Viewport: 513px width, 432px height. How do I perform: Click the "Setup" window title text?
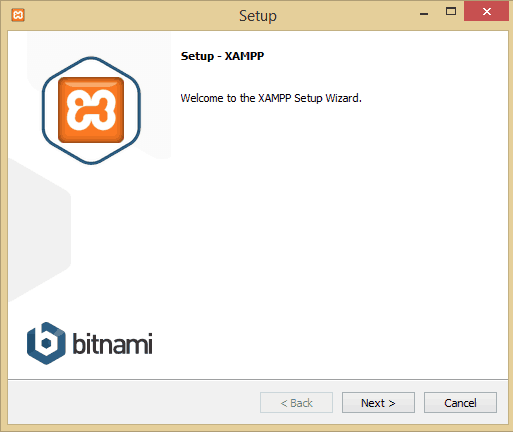click(258, 16)
